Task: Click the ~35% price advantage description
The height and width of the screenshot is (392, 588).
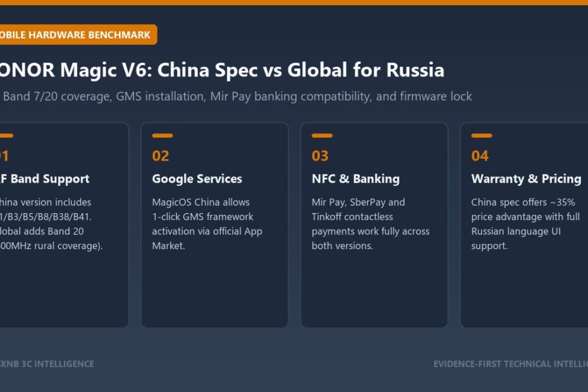Action: 525,224
